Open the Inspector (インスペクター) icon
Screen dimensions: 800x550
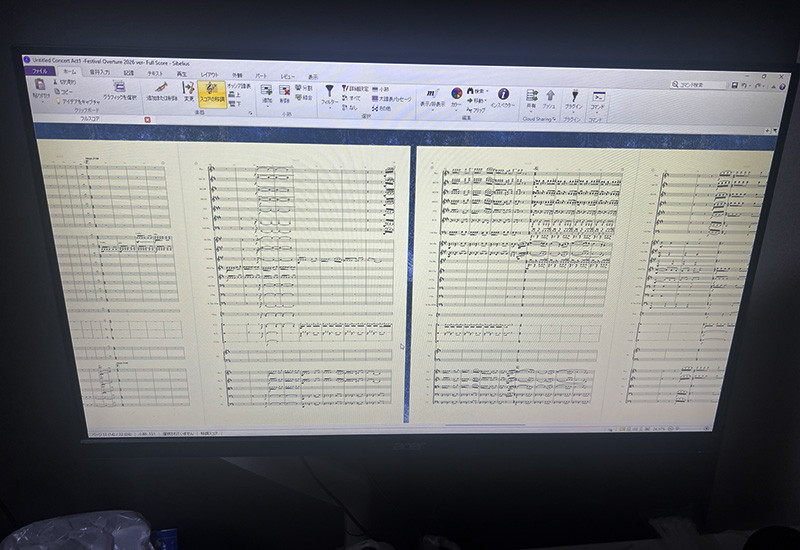[x=503, y=97]
